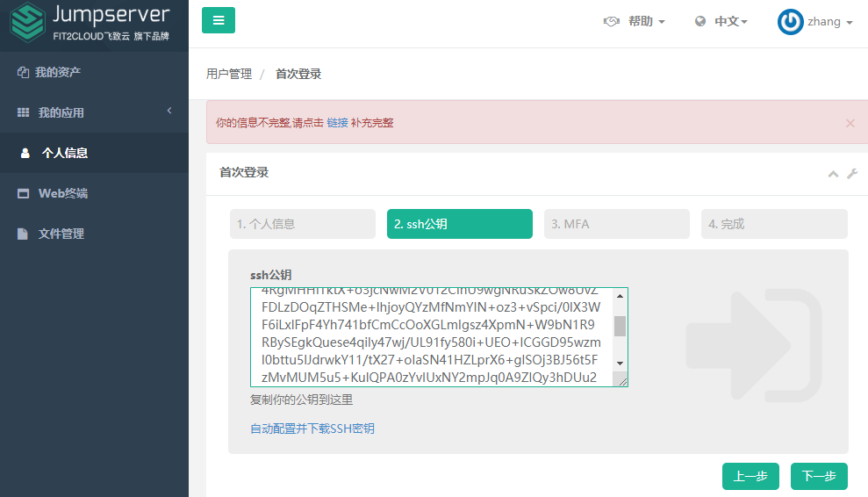This screenshot has height=497, width=868.
Task: Select the 4. 完成 step tab
Action: [x=773, y=224]
